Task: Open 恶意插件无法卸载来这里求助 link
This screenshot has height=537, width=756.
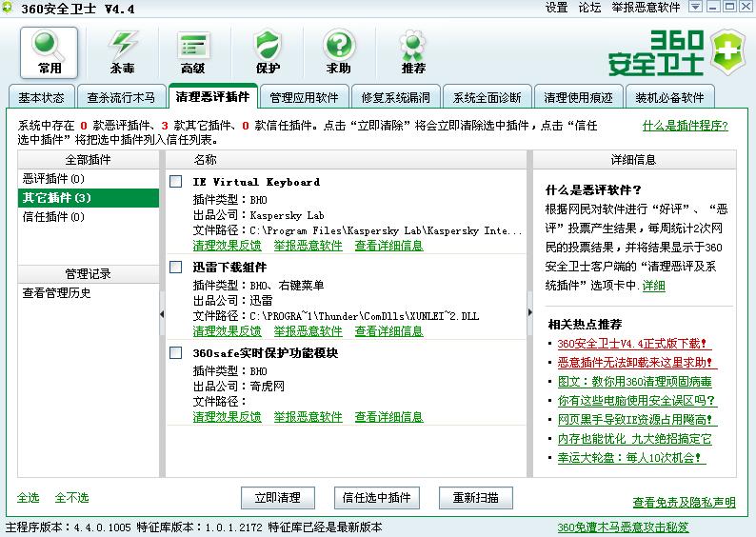Action: click(635, 363)
